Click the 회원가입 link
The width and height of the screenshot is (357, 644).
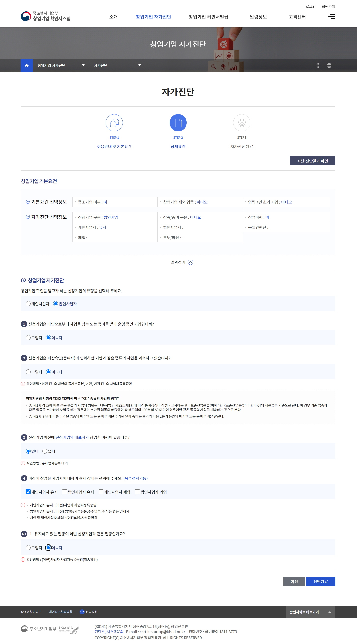tap(328, 6)
